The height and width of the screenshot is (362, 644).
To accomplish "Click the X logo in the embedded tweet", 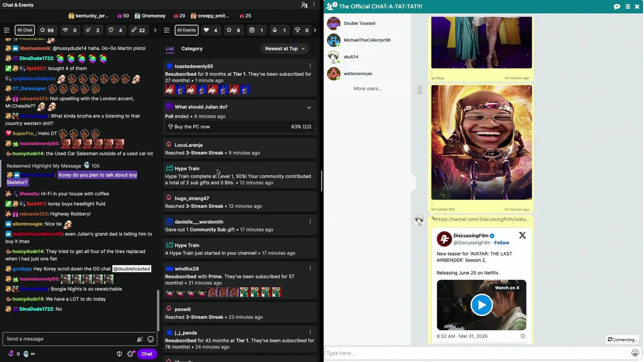I will (522, 236).
